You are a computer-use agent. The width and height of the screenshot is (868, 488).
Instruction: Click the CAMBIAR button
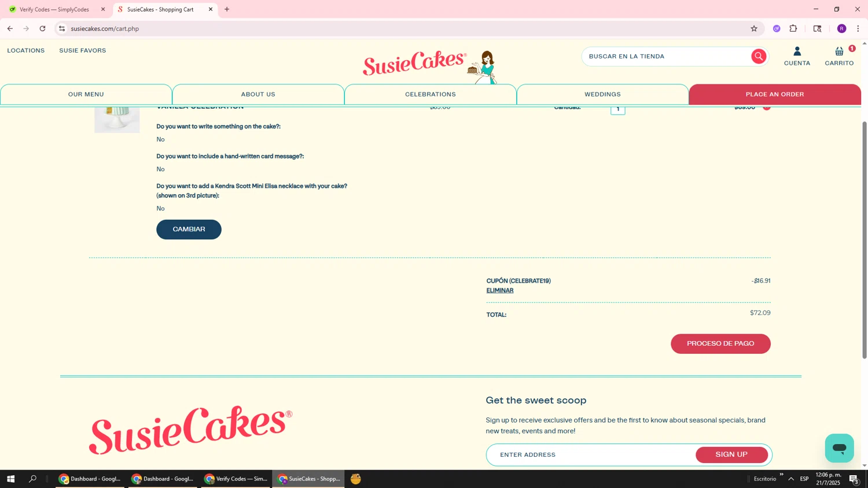189,230
